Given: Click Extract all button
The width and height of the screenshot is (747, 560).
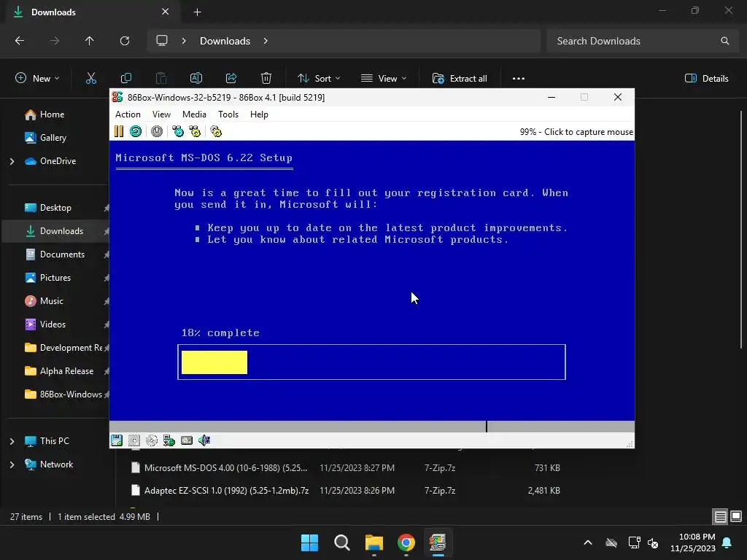Looking at the screenshot, I should [460, 79].
